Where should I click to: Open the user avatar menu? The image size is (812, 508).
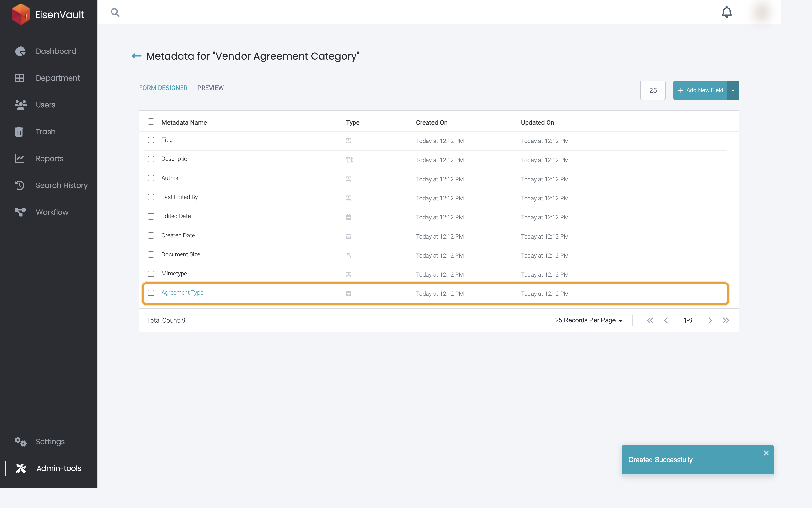point(761,12)
